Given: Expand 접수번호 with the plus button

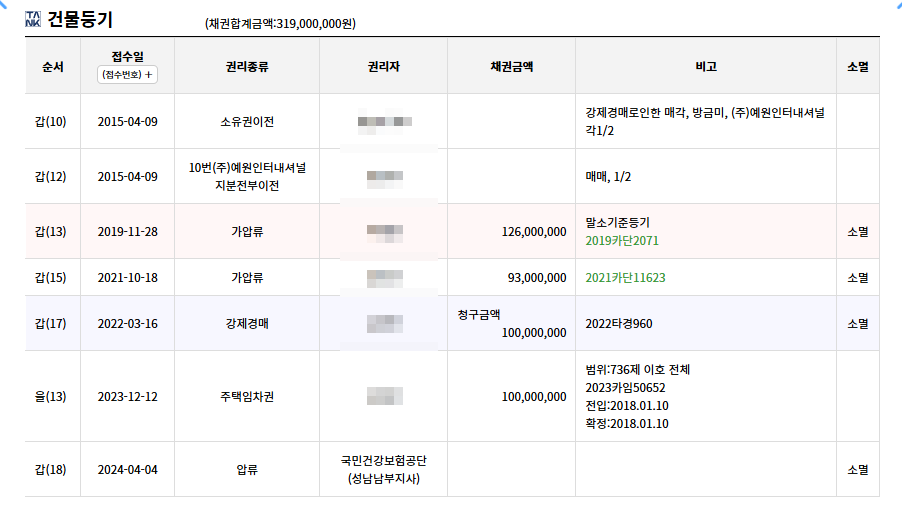Looking at the screenshot, I should coord(127,74).
